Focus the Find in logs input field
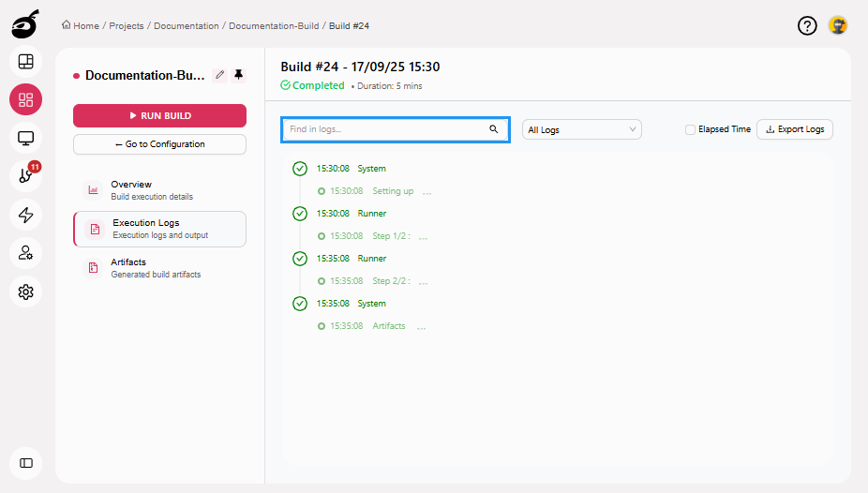Image resolution: width=868 pixels, height=493 pixels. [396, 129]
